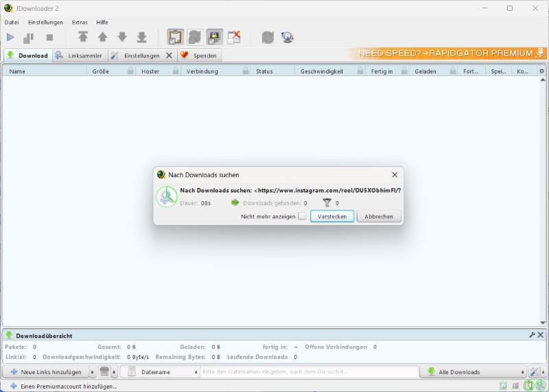Toggle clipboard monitoring icon
The image size is (549, 392).
click(175, 37)
